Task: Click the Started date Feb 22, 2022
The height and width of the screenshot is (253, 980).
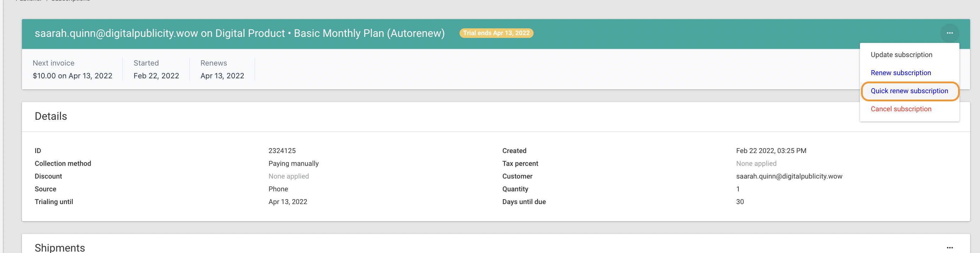Action: [156, 76]
